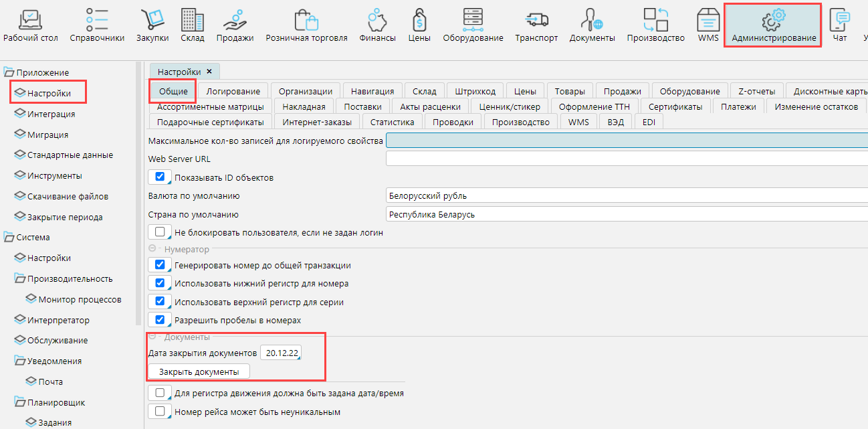This screenshot has width=868, height=429.
Task: Switch to the Штрихкод tab
Action: (x=475, y=91)
